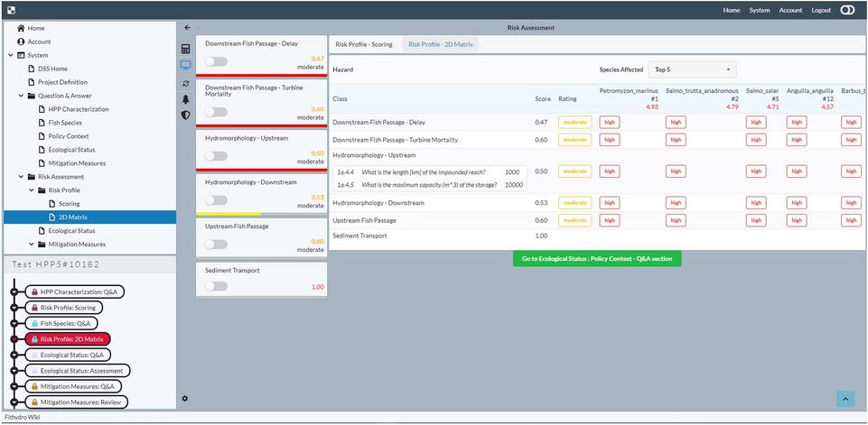Screen dimensions: 868x425
Task: Toggle the theme switch icon next to Logout
Action: (847, 10)
